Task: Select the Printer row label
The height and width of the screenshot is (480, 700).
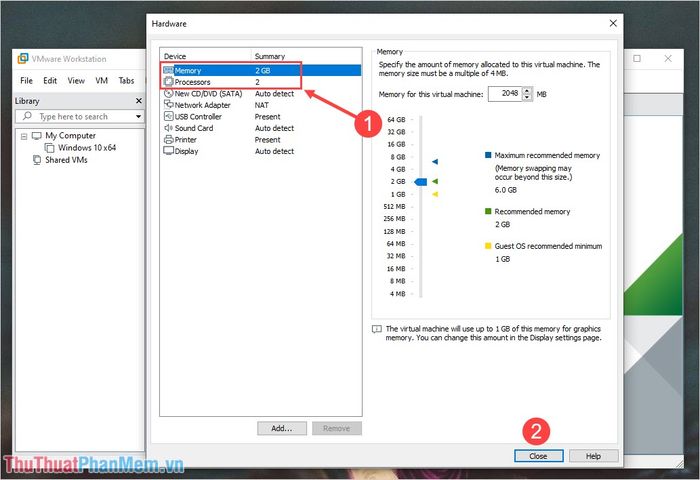Action: click(186, 140)
